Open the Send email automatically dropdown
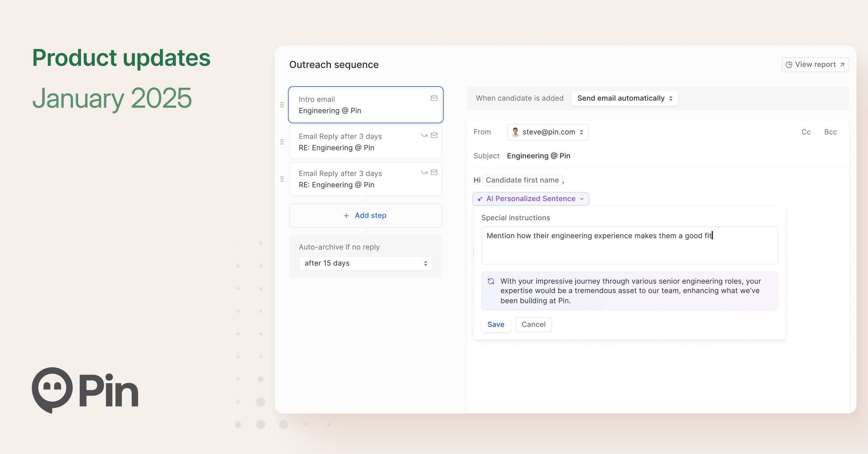The width and height of the screenshot is (868, 454). coord(624,98)
